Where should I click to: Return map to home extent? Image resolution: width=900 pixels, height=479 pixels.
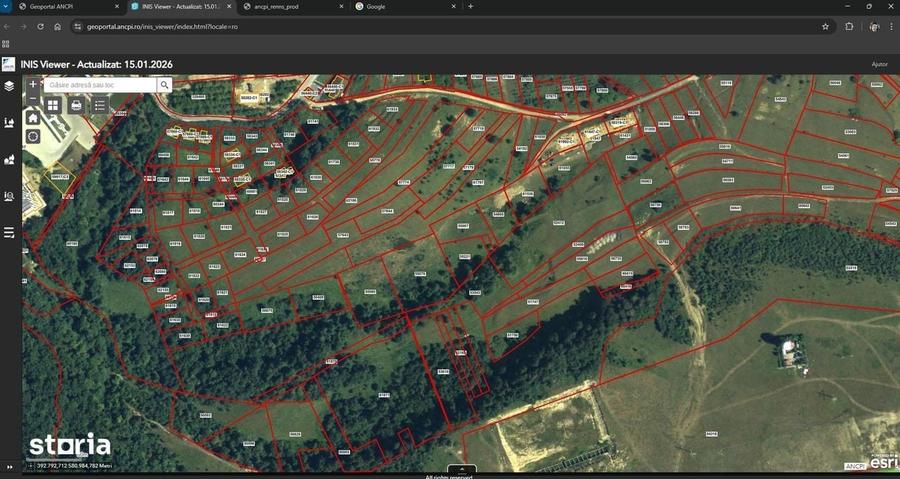33,118
